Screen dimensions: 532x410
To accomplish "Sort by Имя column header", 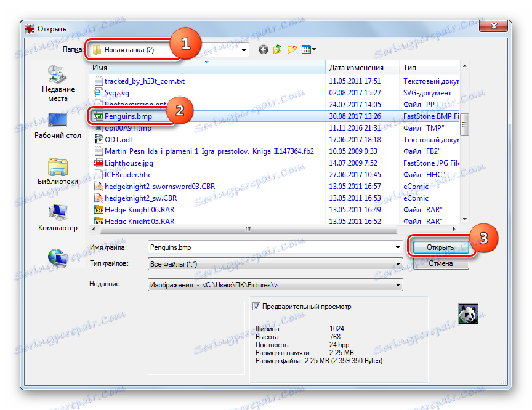I will [x=207, y=68].
